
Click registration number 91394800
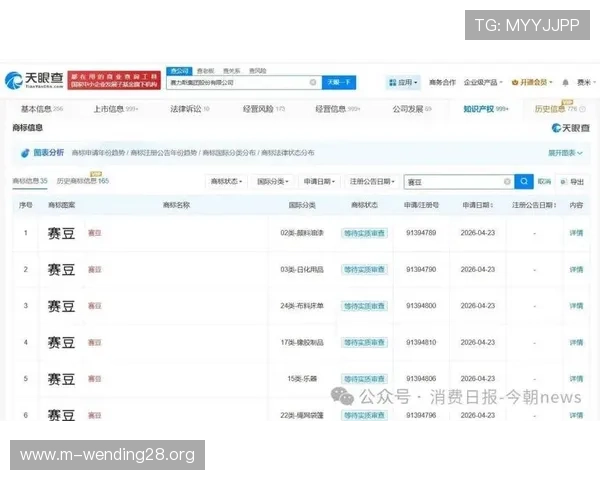tap(421, 306)
